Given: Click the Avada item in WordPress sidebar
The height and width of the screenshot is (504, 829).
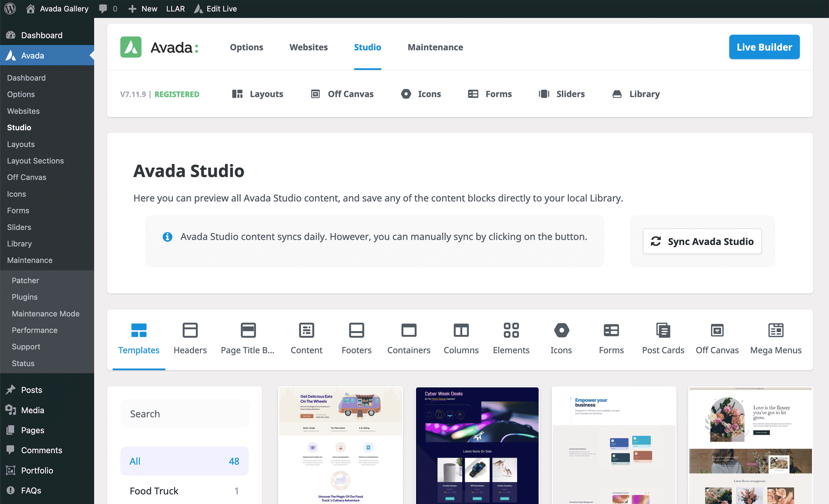Looking at the screenshot, I should tap(47, 55).
